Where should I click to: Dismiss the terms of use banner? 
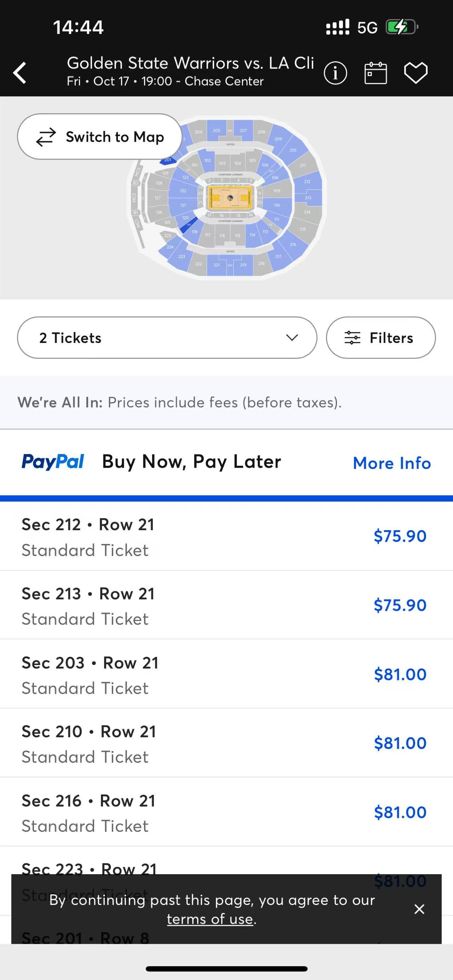419,909
